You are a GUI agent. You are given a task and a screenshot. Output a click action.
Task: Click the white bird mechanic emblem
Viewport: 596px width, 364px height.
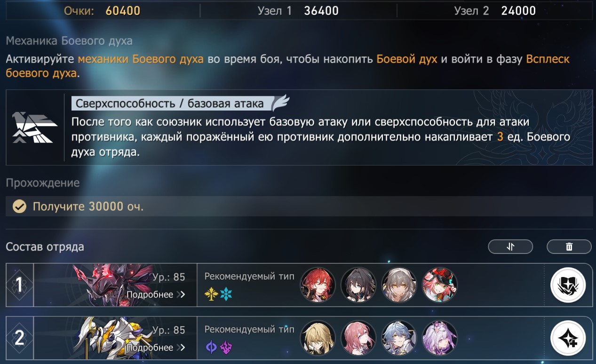(x=35, y=127)
